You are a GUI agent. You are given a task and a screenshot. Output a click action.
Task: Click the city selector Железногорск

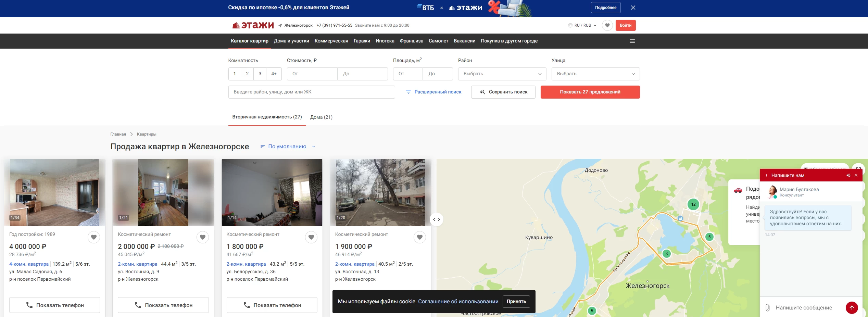[x=298, y=25]
